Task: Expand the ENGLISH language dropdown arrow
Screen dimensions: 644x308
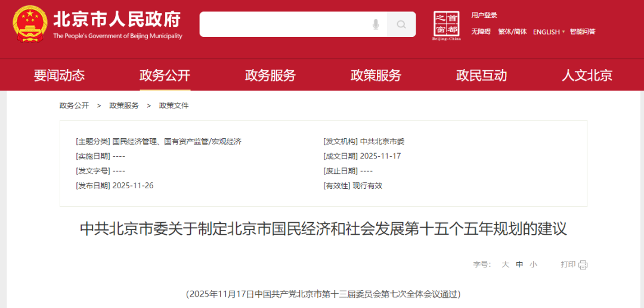Action: click(563, 32)
